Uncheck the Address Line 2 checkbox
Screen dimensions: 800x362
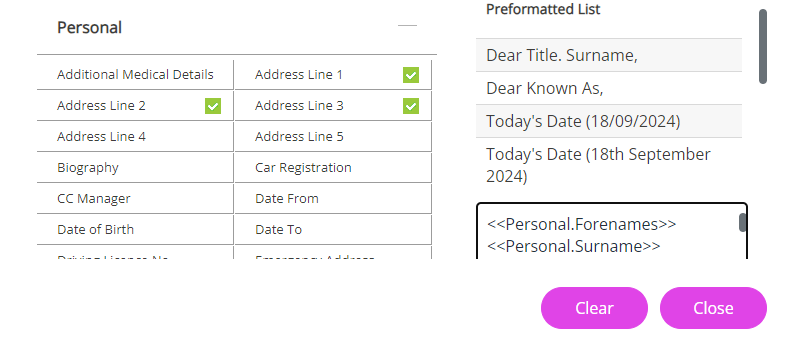[x=213, y=106]
